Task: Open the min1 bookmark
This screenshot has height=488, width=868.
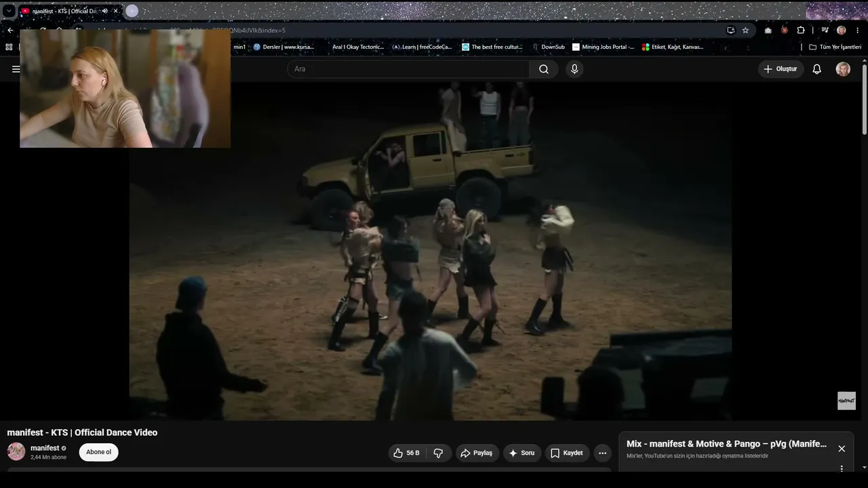Action: point(239,47)
